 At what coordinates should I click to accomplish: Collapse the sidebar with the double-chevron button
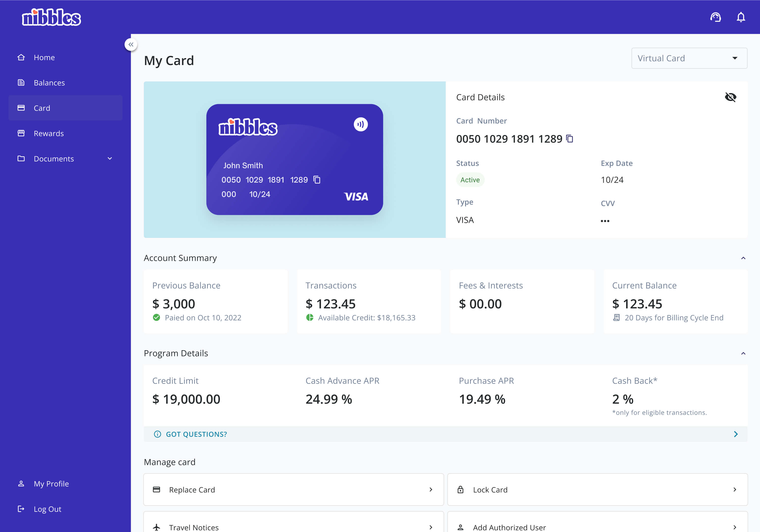131,44
